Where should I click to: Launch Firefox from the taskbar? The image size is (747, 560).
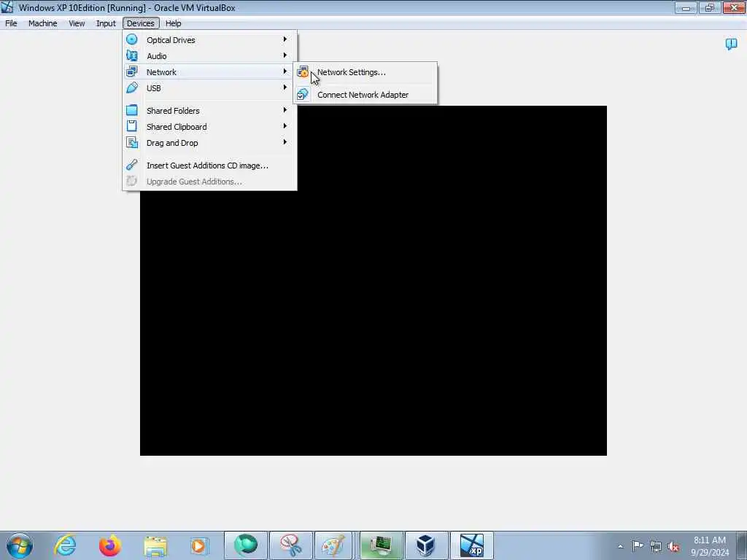(109, 545)
